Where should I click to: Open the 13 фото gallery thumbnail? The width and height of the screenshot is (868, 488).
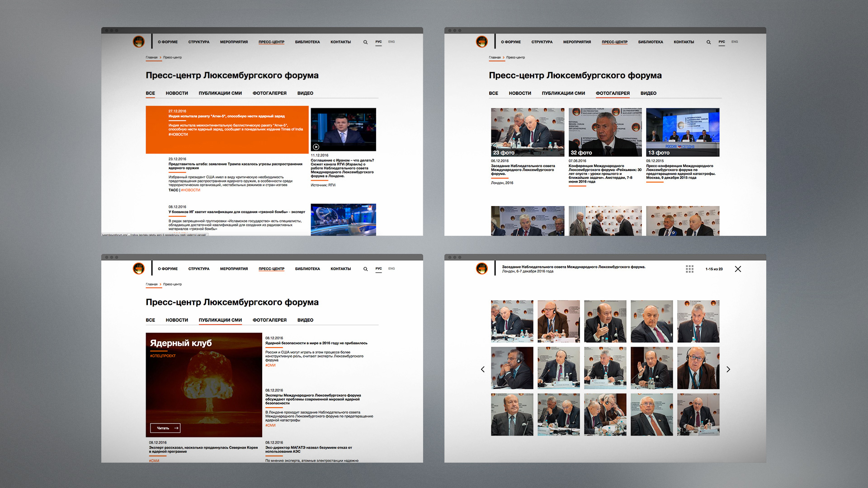coord(683,132)
